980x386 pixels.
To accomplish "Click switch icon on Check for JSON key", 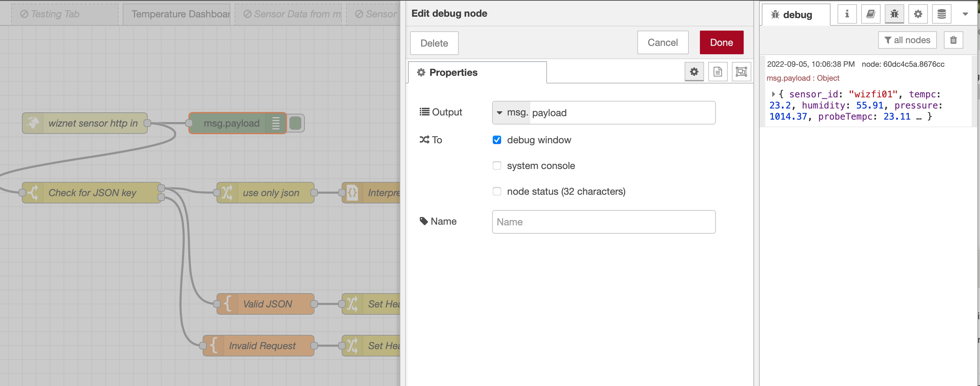I will pyautogui.click(x=33, y=193).
